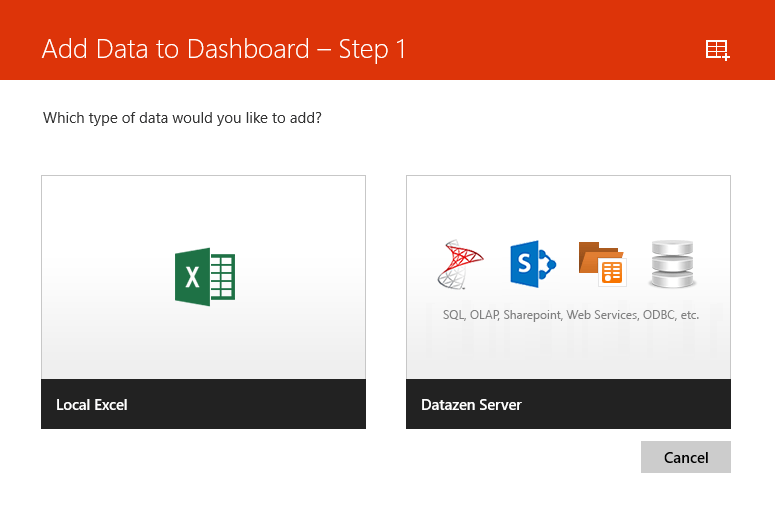The image size is (775, 506).
Task: Click the white X letter on the Excel logo
Action: click(x=191, y=277)
